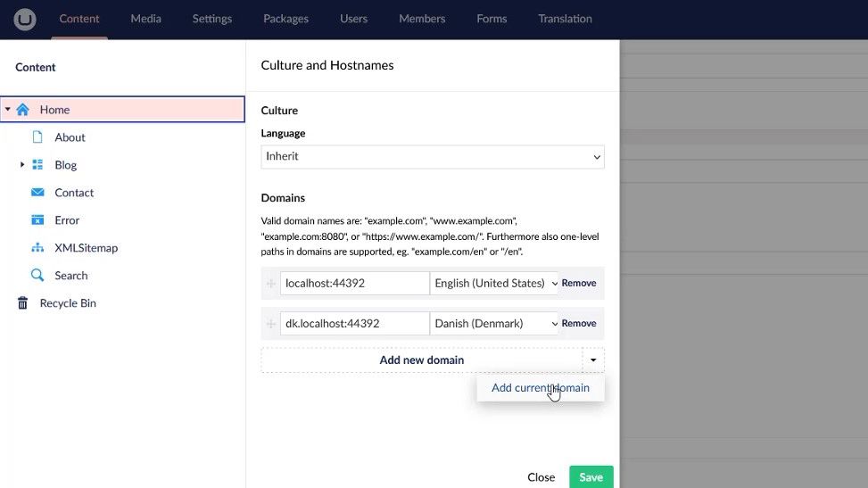
Task: Click the Culture and Hostnames title
Action: [x=327, y=65]
